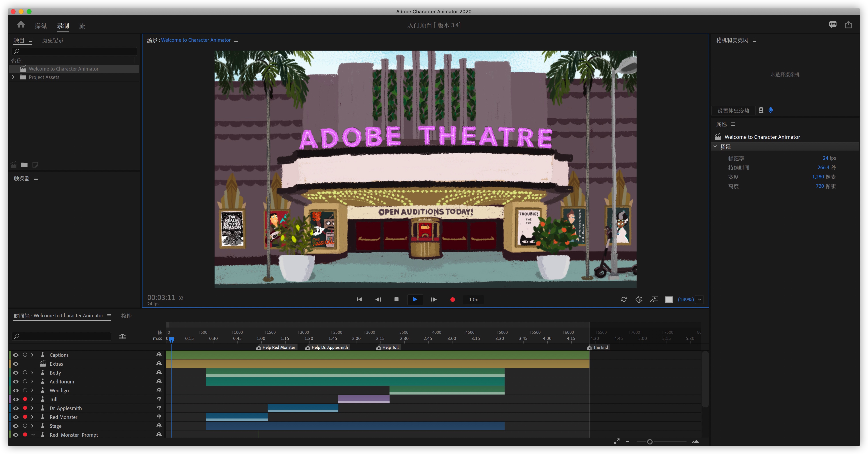This screenshot has width=868, height=454.
Task: Open the feedback chat icon
Action: coord(833,25)
